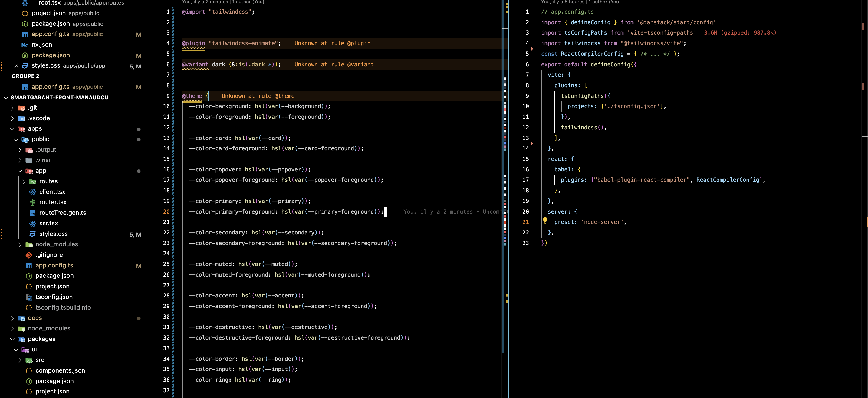Click the lightbulb quick-fix icon on line 21
Image resolution: width=868 pixels, height=398 pixels.
545,221
